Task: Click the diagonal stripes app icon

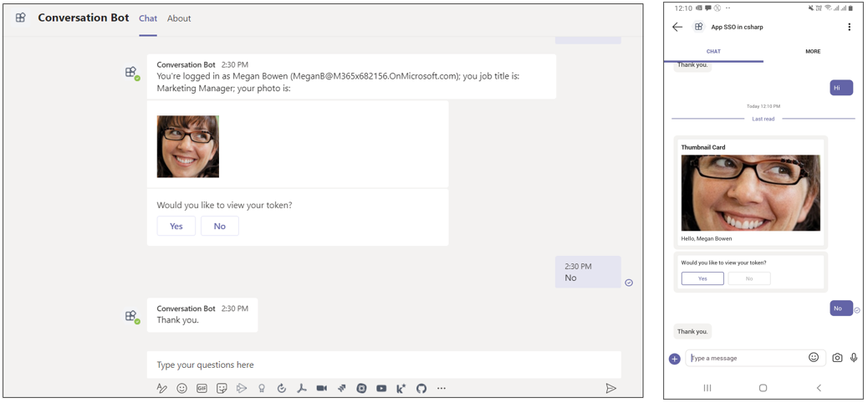Action: pyautogui.click(x=341, y=388)
